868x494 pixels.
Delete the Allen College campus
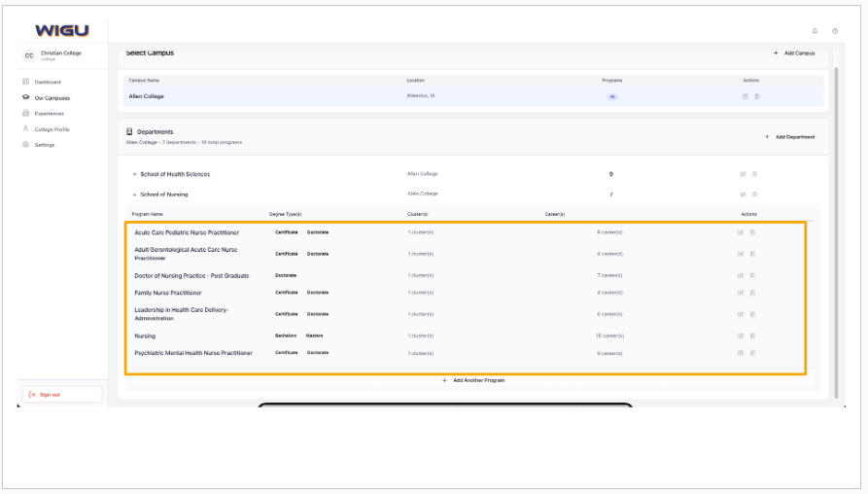click(x=757, y=96)
